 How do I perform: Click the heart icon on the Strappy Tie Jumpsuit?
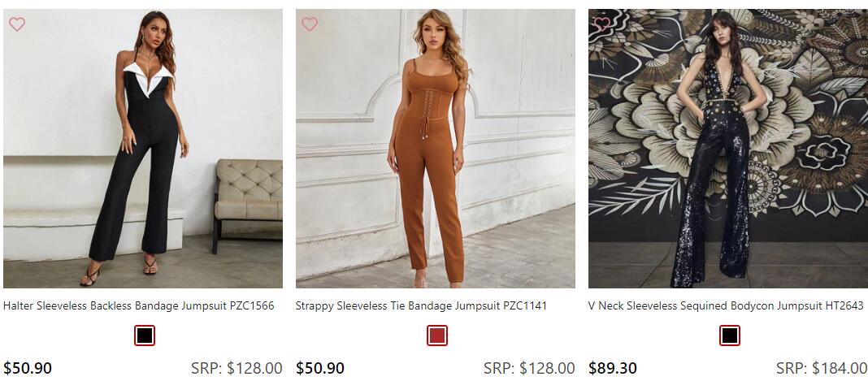click(x=310, y=24)
